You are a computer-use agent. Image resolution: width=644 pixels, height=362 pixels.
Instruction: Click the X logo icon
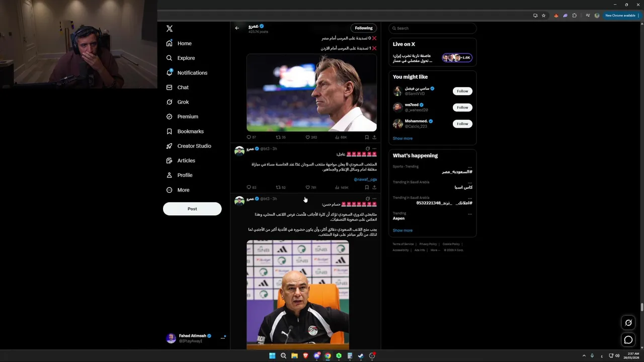170,29
